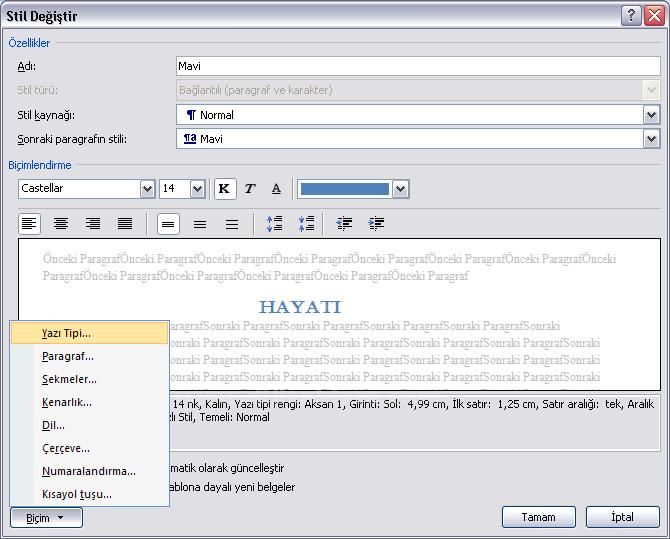Choose Yazı Tipi... from the menu

(x=89, y=333)
